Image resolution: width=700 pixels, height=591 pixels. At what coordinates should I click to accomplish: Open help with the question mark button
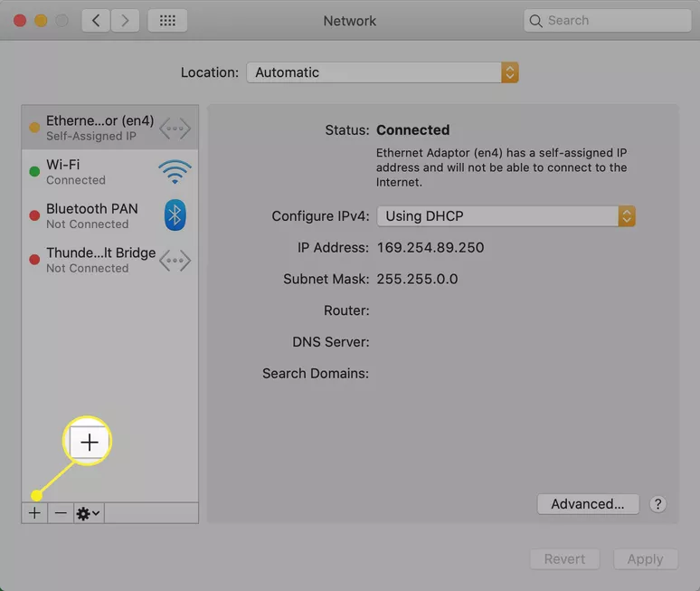[x=657, y=504]
